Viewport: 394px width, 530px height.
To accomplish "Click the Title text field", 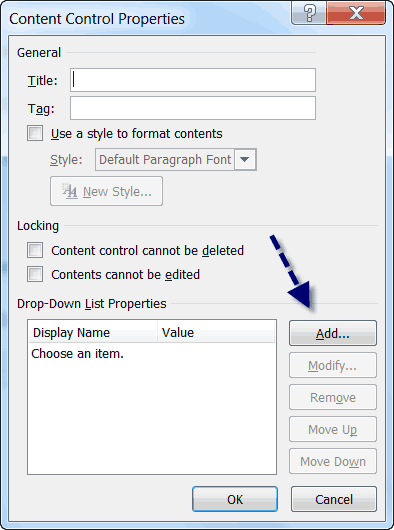I will [193, 80].
